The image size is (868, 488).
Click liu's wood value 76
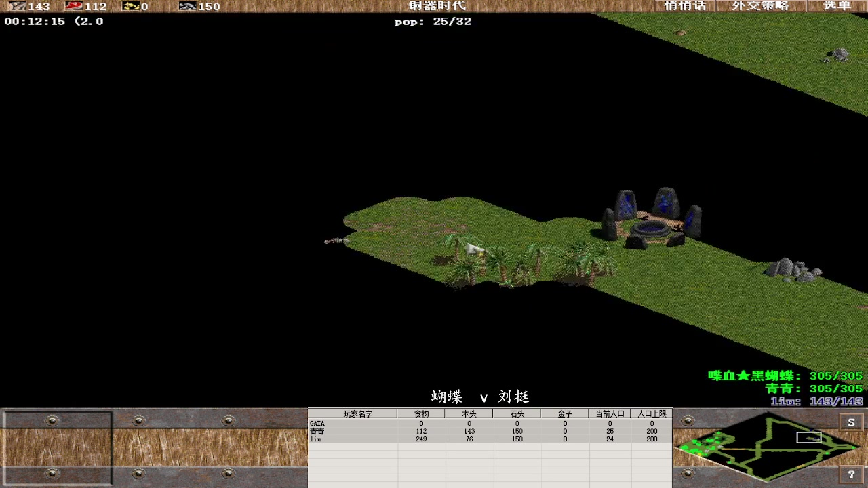tap(469, 439)
